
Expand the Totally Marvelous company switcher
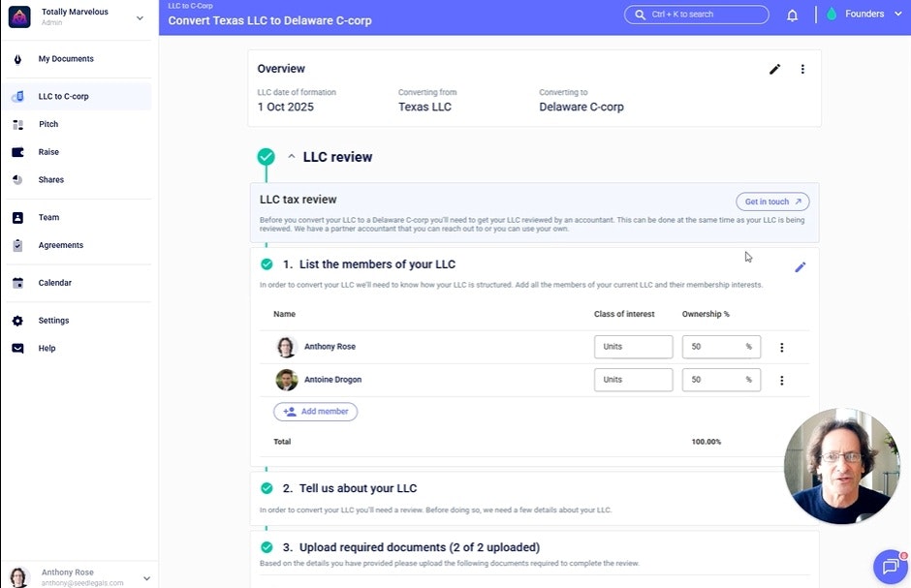140,17
